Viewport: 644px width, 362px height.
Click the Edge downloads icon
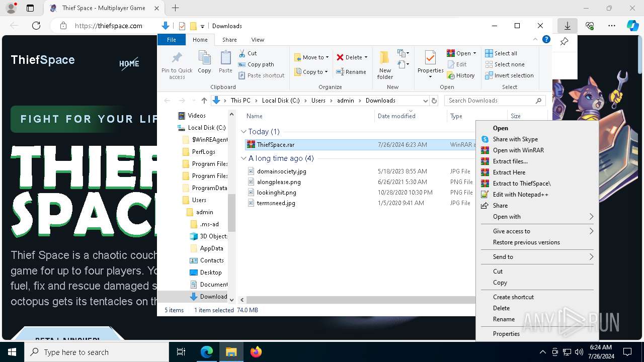pos(567,26)
